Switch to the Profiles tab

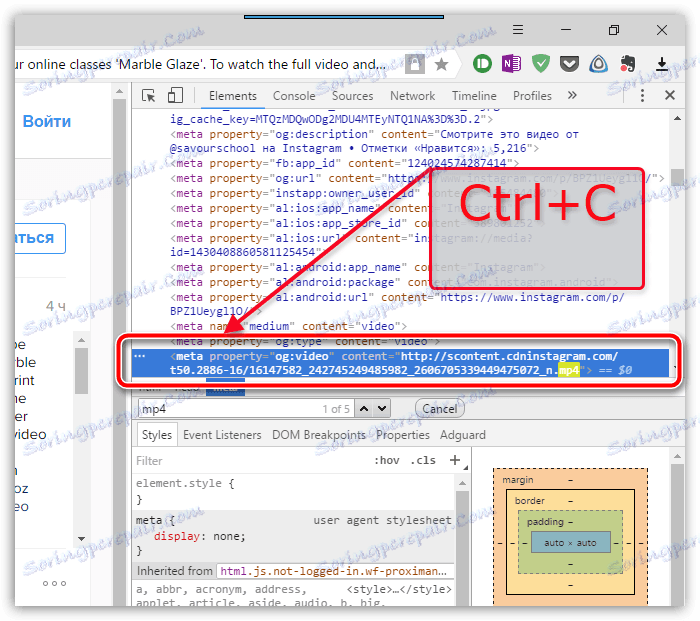pos(532,96)
